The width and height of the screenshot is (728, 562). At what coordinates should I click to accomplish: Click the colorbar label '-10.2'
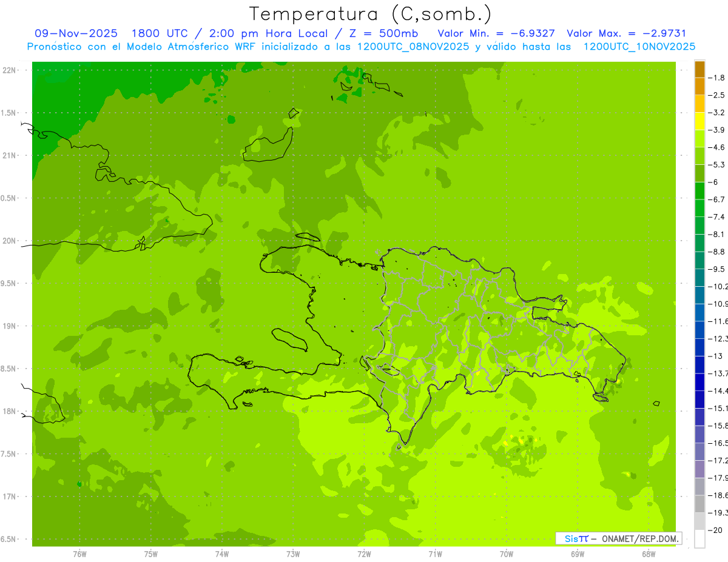point(718,286)
